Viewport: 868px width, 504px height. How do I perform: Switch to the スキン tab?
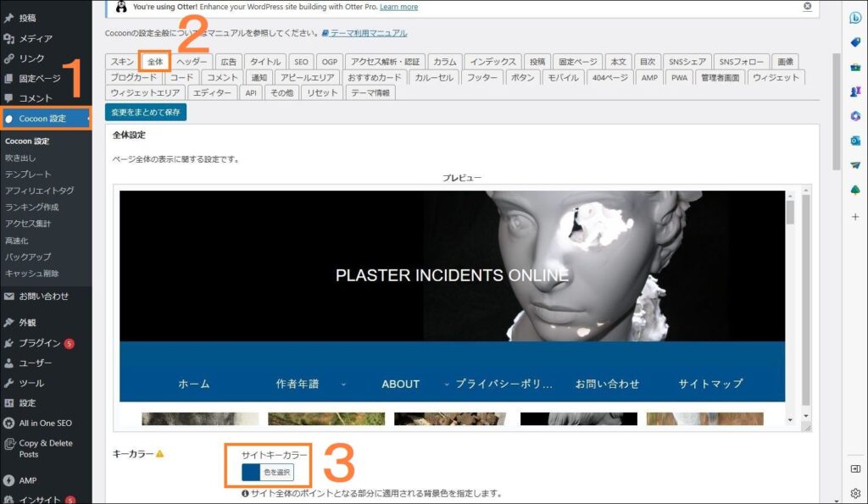tap(122, 61)
